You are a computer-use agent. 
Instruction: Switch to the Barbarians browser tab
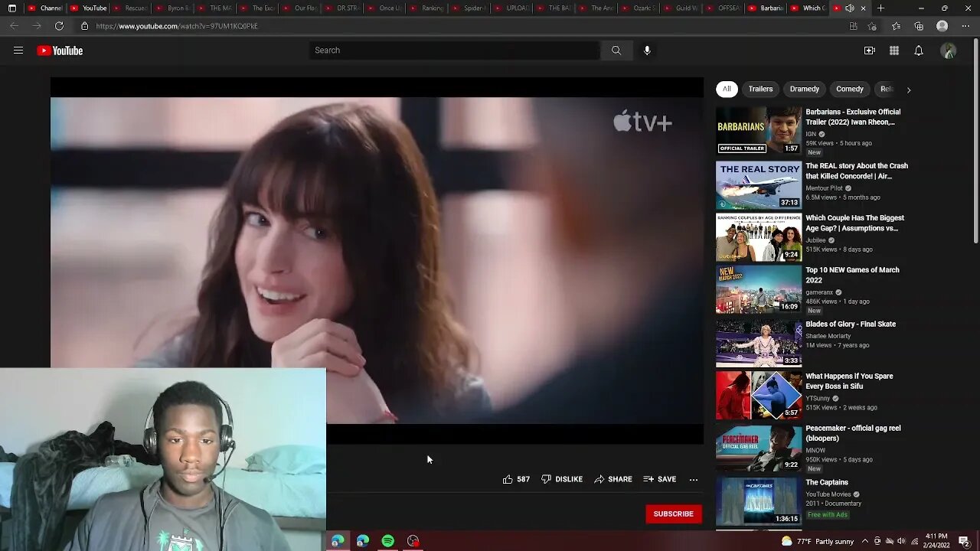point(766,8)
